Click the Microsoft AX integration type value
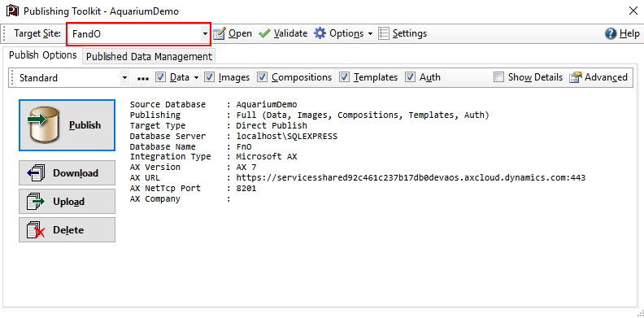This screenshot has width=644, height=318. [x=267, y=156]
